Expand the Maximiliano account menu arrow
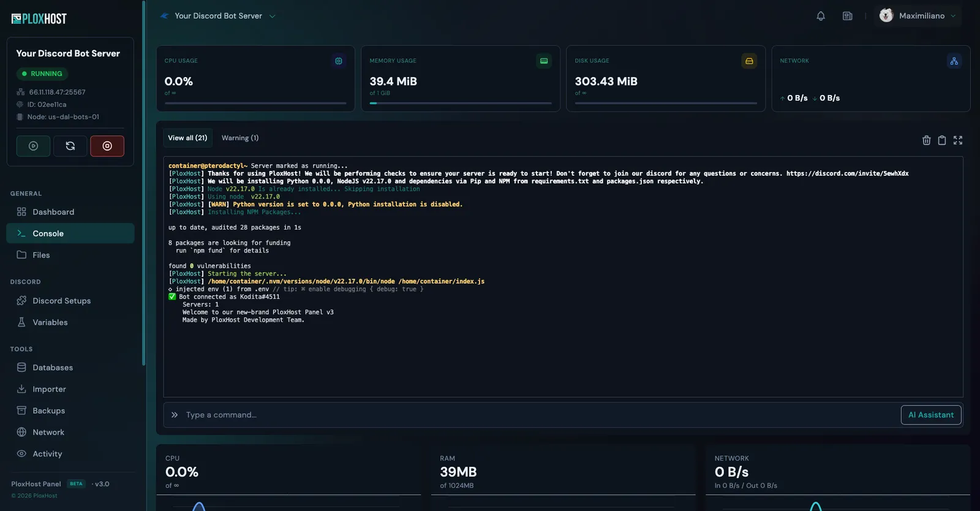This screenshot has width=980, height=511. (x=953, y=16)
